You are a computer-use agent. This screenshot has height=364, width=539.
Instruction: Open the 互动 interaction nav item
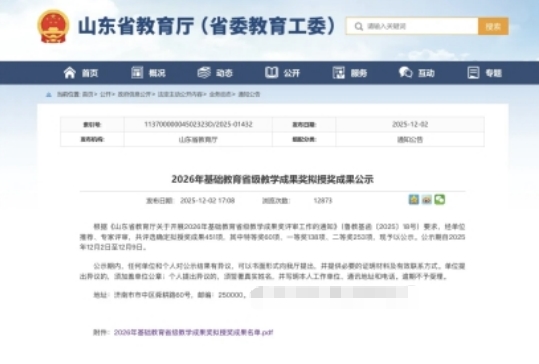(x=417, y=73)
